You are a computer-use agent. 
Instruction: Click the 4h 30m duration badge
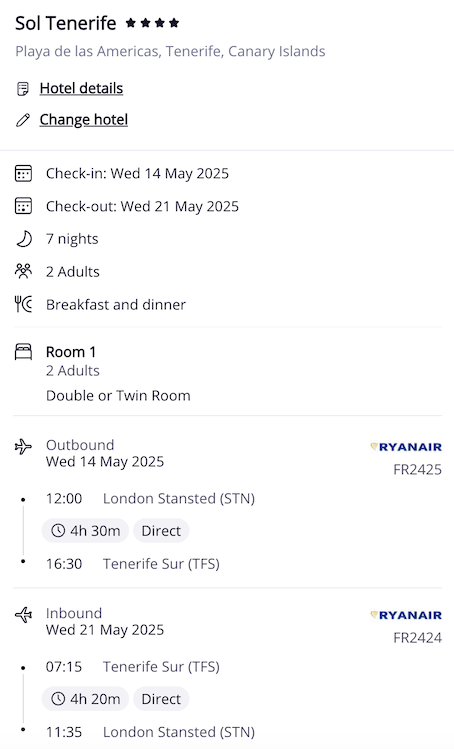[86, 531]
